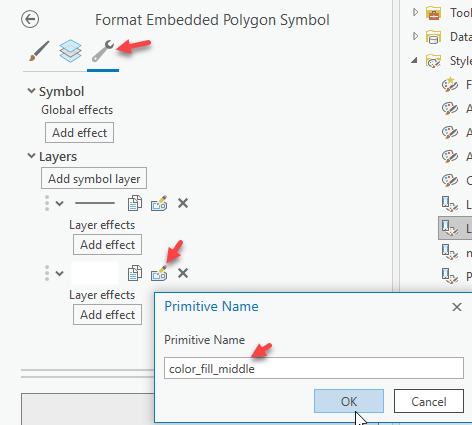Select the highlighted style item in Catalog

455,228
